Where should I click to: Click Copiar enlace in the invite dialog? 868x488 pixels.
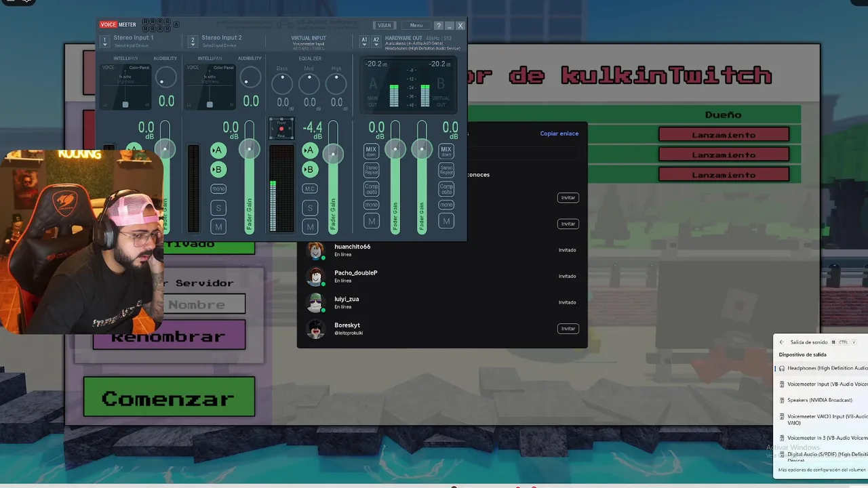(x=559, y=134)
